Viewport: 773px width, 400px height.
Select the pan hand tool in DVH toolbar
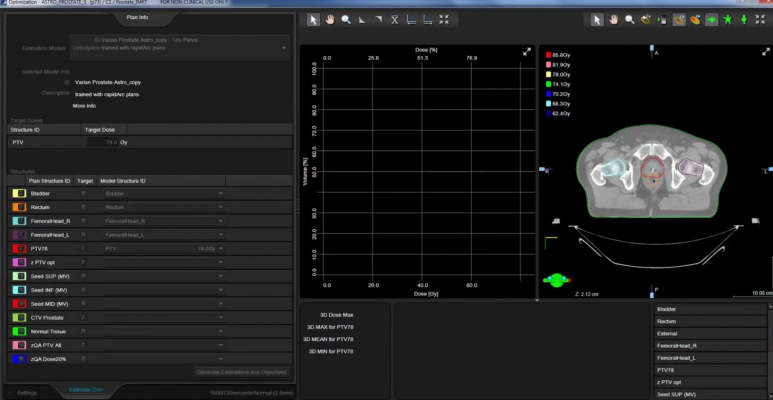(330, 19)
